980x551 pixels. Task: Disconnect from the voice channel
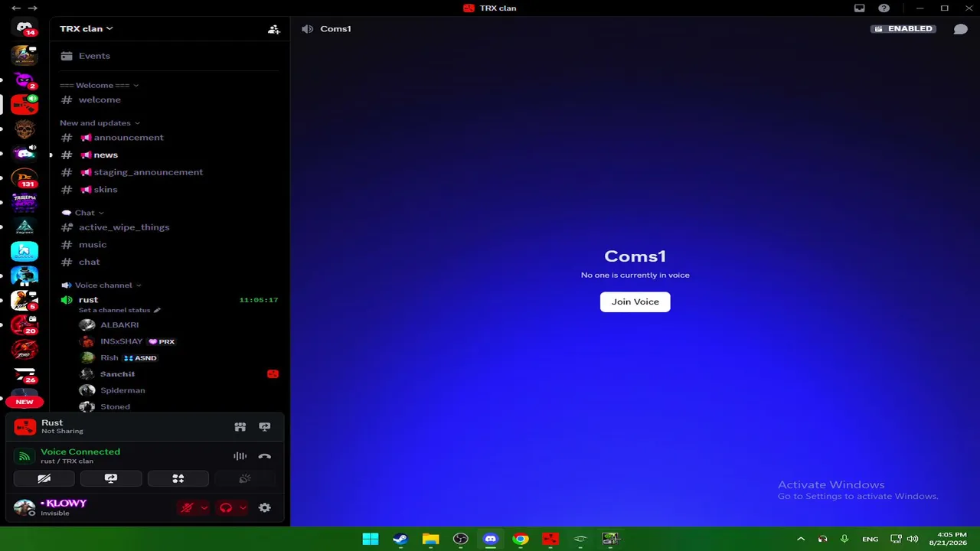click(265, 456)
